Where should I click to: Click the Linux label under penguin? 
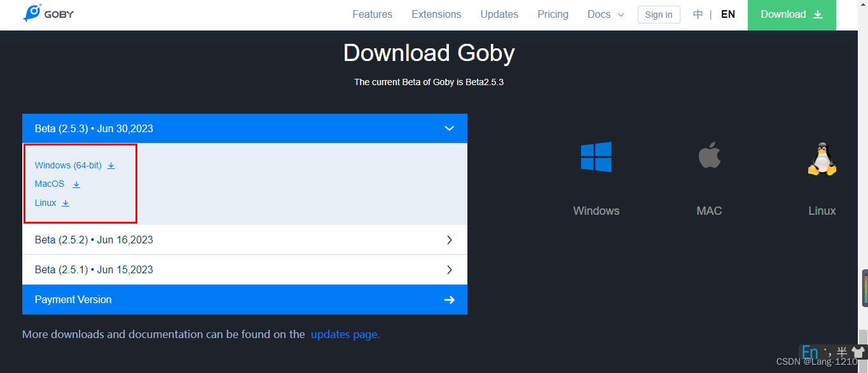coord(822,211)
